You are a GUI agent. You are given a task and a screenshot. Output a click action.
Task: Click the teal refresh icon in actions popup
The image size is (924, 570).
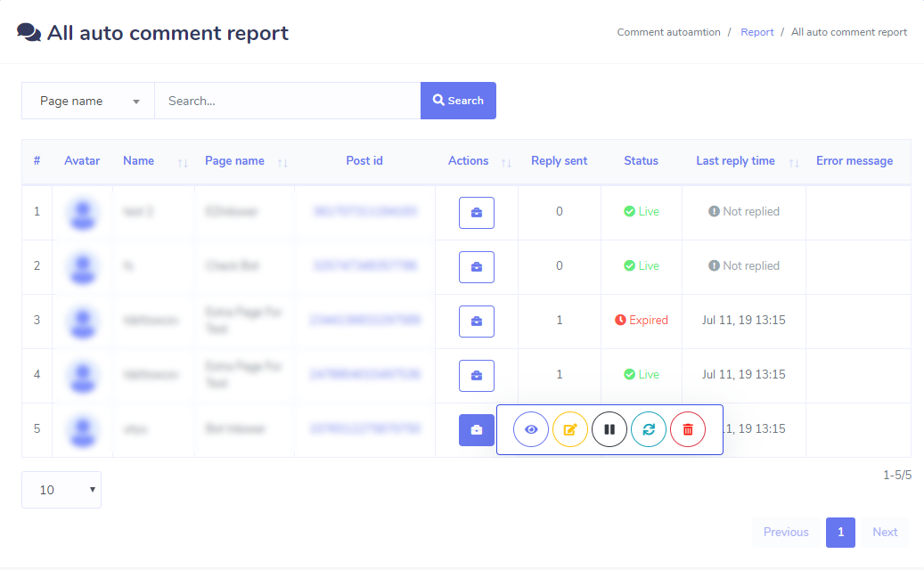649,428
